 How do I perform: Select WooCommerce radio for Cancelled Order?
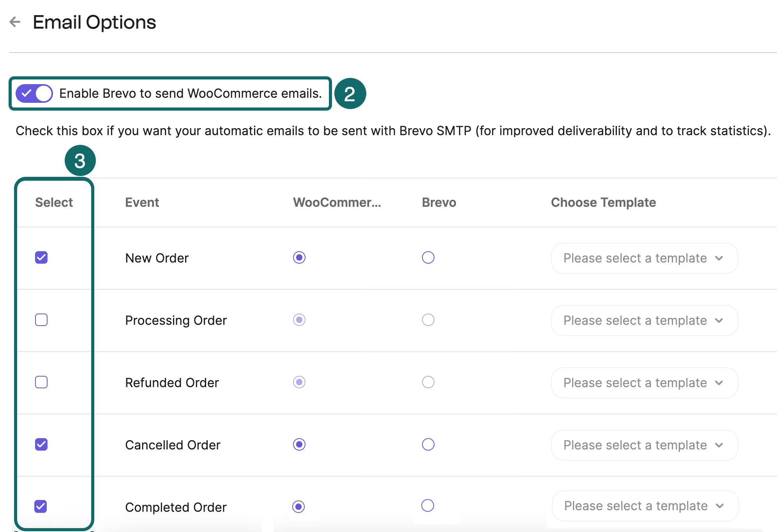pos(299,444)
